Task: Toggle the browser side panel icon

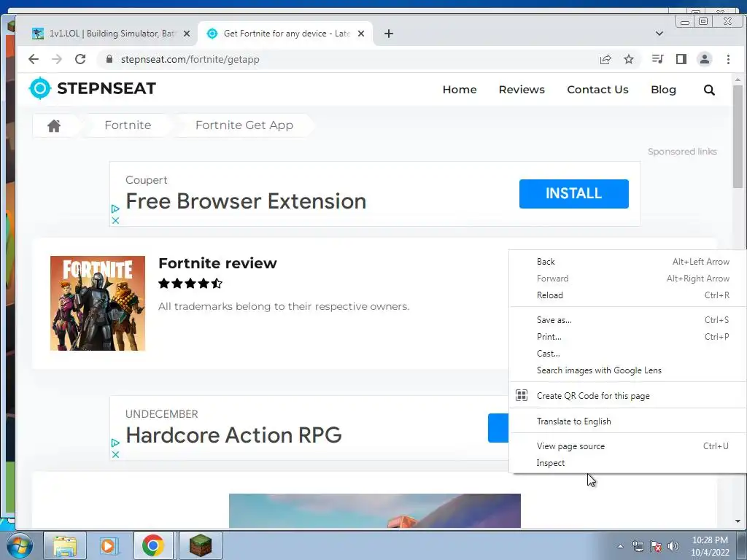Action: click(681, 59)
